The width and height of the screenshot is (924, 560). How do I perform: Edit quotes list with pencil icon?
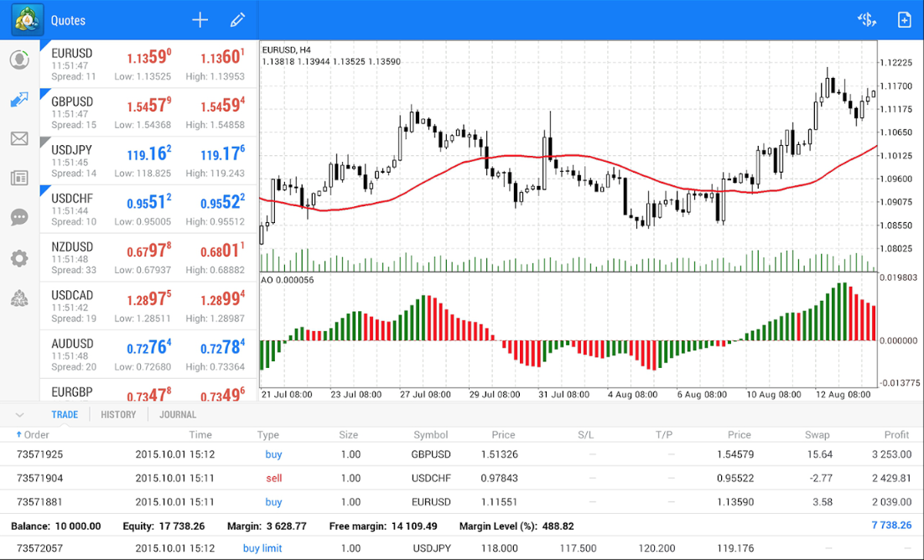coord(237,20)
